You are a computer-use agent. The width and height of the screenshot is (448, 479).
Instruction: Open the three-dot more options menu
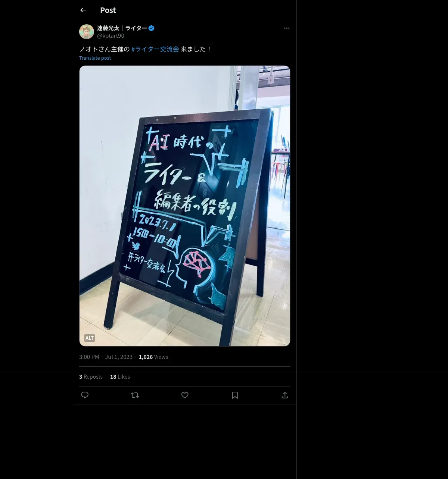[287, 28]
